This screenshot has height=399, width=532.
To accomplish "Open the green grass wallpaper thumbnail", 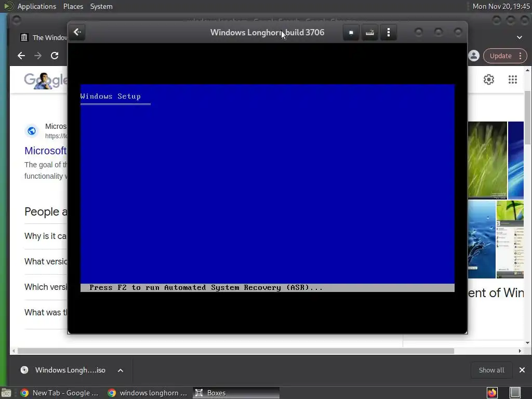I will pos(487,160).
